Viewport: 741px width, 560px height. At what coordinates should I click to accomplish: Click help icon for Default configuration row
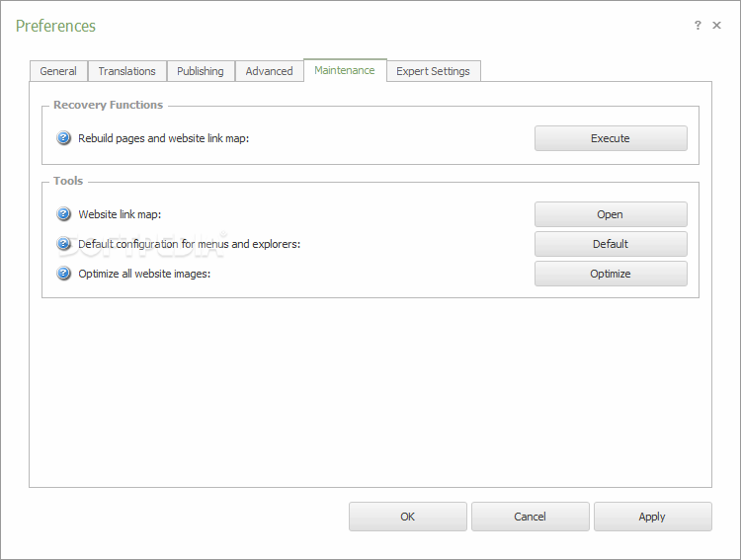(x=64, y=244)
